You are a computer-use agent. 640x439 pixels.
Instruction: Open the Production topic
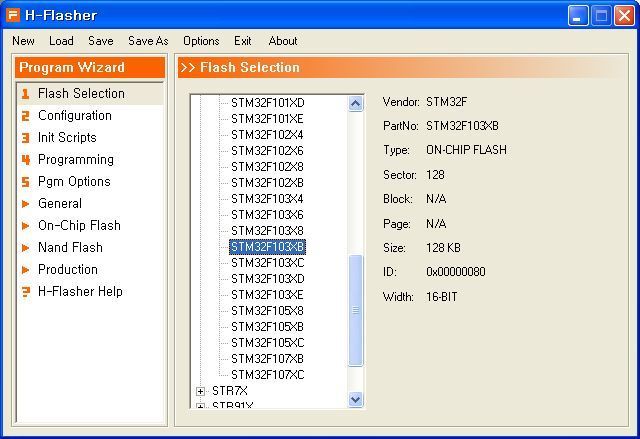68,270
